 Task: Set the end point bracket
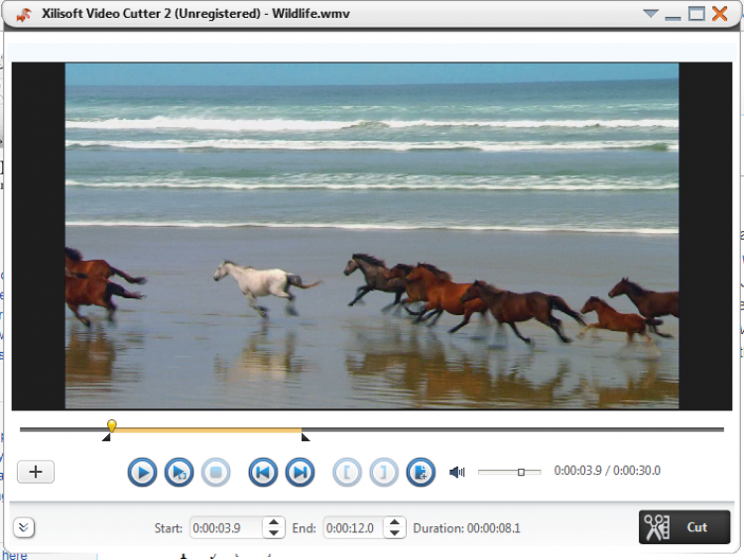(x=384, y=473)
